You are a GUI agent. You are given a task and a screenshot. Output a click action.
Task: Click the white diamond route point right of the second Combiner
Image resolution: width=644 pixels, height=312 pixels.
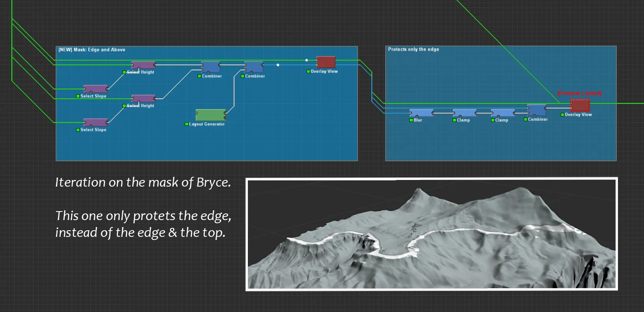coord(278,65)
